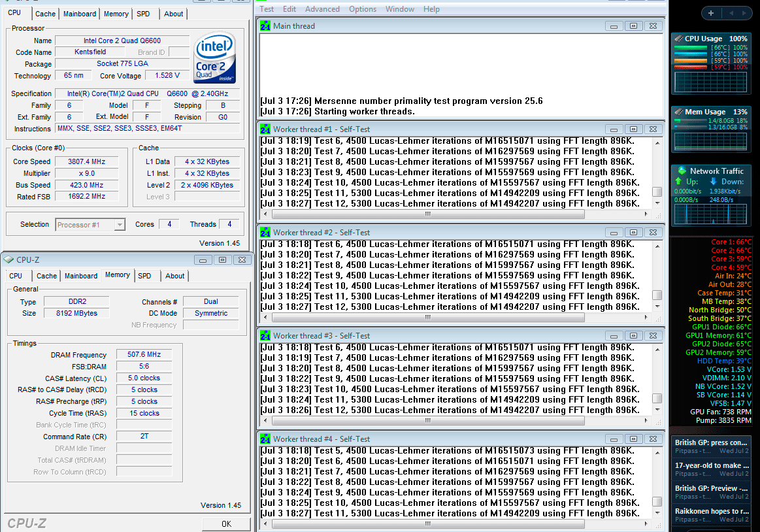Click the blue Down arrow in Network Traffic
The height and width of the screenshot is (532, 760).
(714, 182)
